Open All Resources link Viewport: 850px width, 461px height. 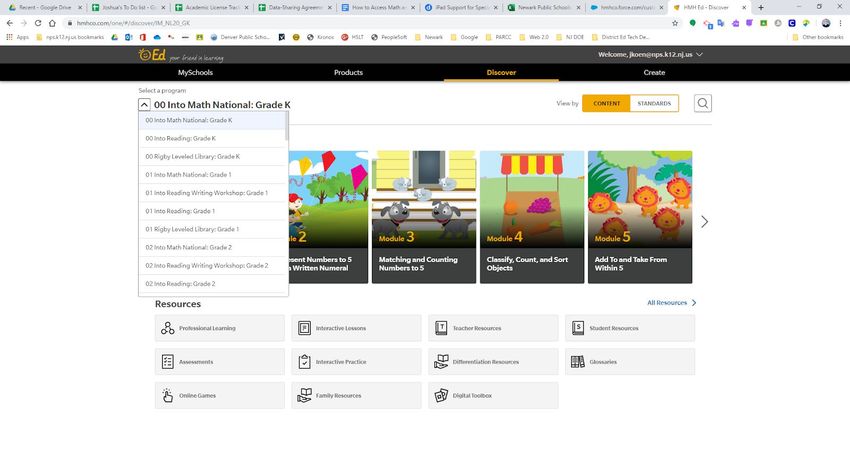pos(672,303)
